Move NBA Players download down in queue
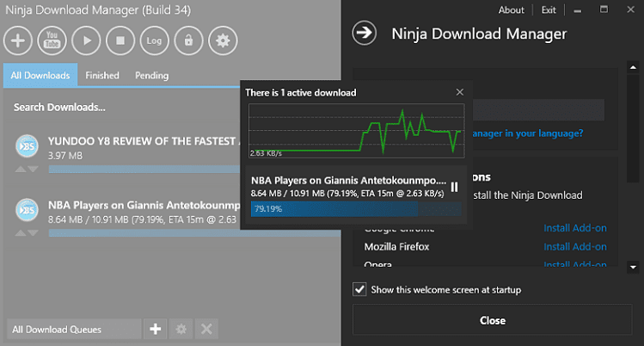Viewport: 644px width, 346px height. [x=33, y=233]
